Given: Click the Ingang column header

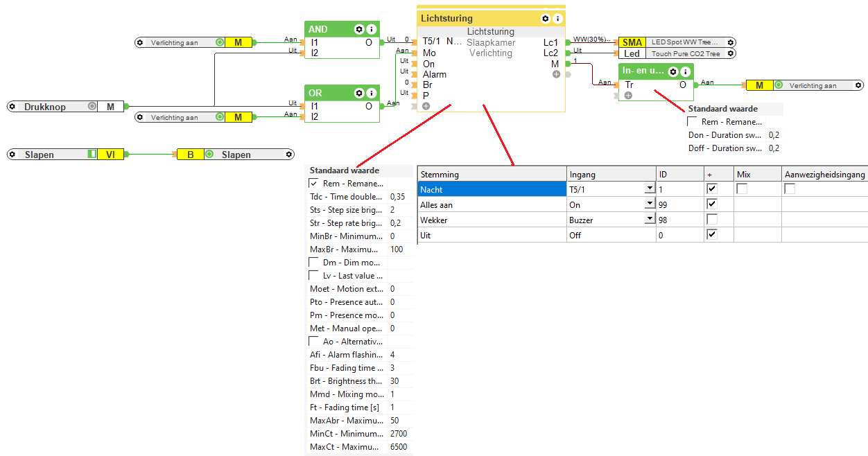Looking at the screenshot, I should pyautogui.click(x=611, y=175).
